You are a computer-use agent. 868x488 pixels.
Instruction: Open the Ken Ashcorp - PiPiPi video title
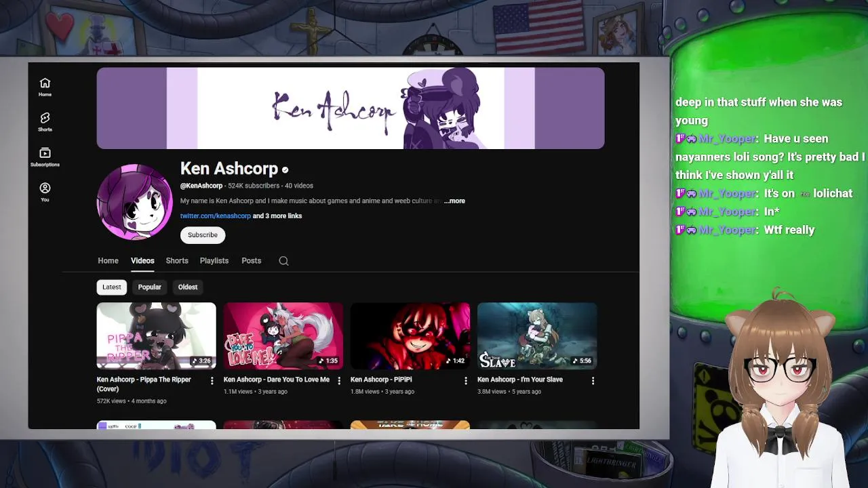tap(381, 380)
